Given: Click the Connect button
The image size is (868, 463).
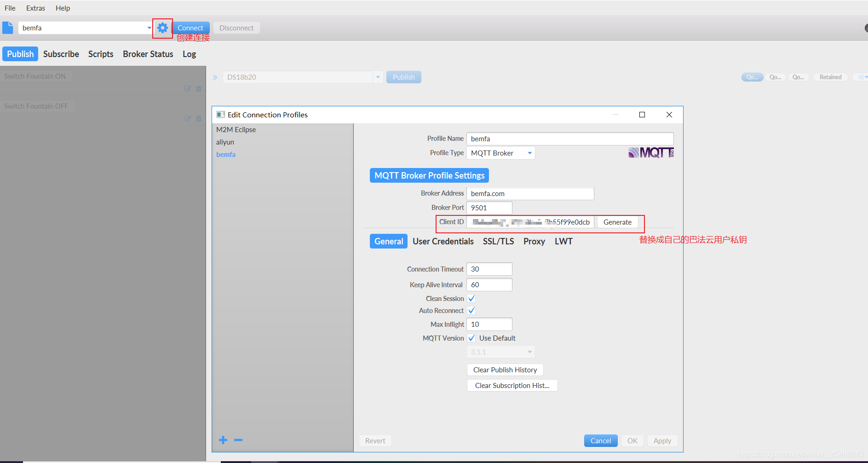Looking at the screenshot, I should 190,28.
